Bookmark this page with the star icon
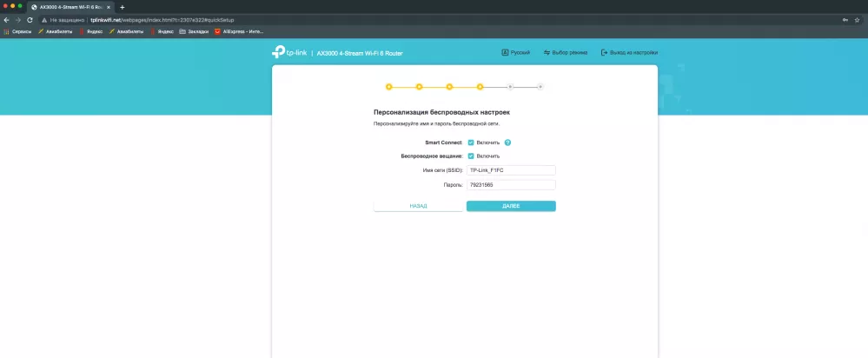868x358 pixels. (857, 20)
